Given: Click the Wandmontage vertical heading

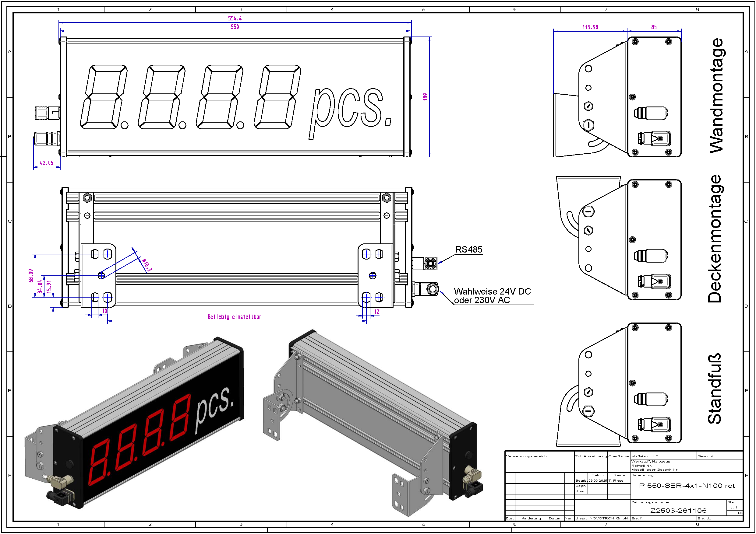Looking at the screenshot, I should click(716, 96).
